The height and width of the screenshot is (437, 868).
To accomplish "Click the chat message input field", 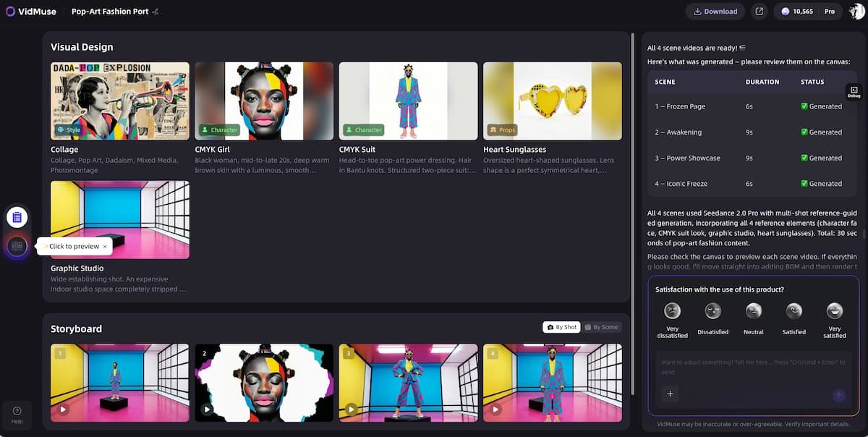I will [754, 367].
